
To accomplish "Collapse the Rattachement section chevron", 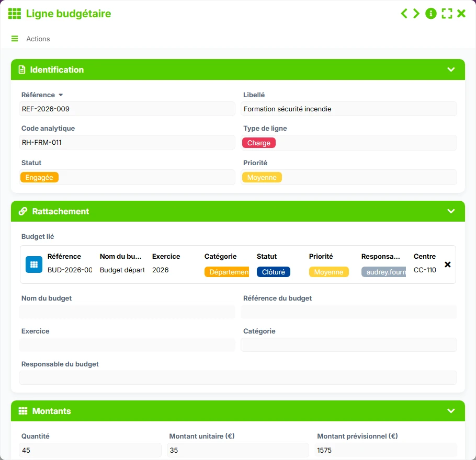I will pyautogui.click(x=451, y=211).
